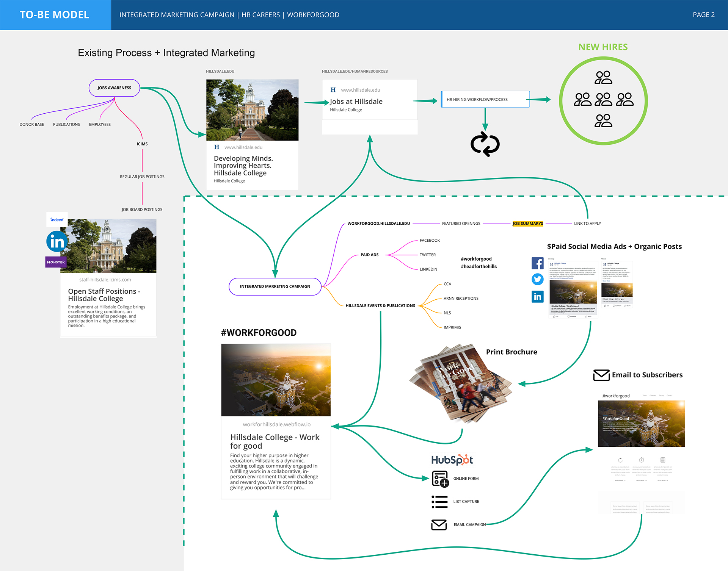Click the aerial sunset campus photo under #WORKFORGOOD

click(x=276, y=380)
